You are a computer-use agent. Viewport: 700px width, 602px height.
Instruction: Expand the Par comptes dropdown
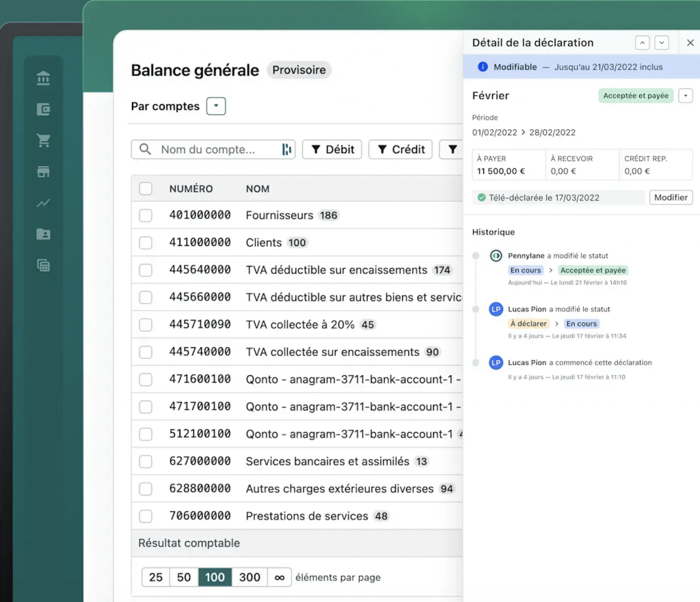(x=216, y=107)
